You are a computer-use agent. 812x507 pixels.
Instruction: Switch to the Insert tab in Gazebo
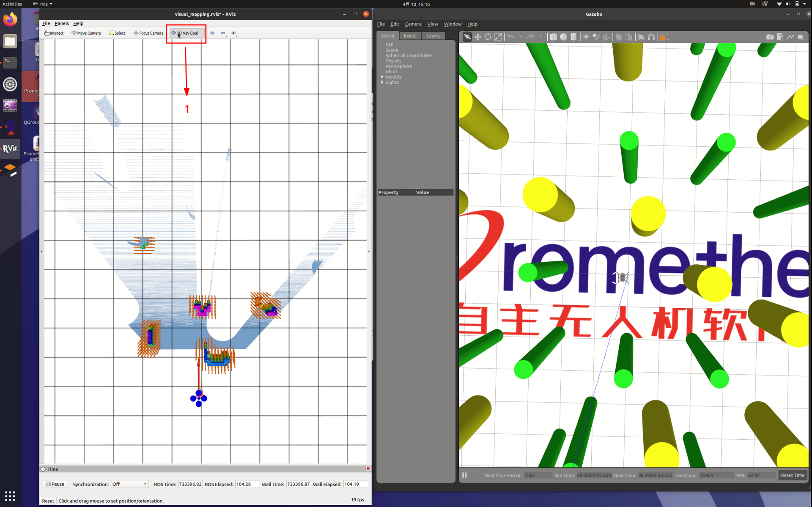point(409,36)
